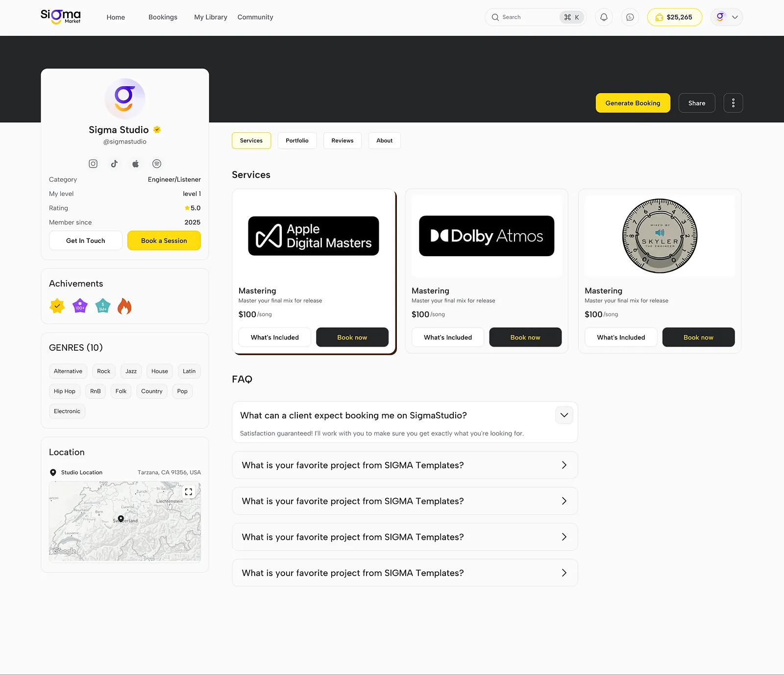
Task: Open the notifications bell icon
Action: (604, 17)
